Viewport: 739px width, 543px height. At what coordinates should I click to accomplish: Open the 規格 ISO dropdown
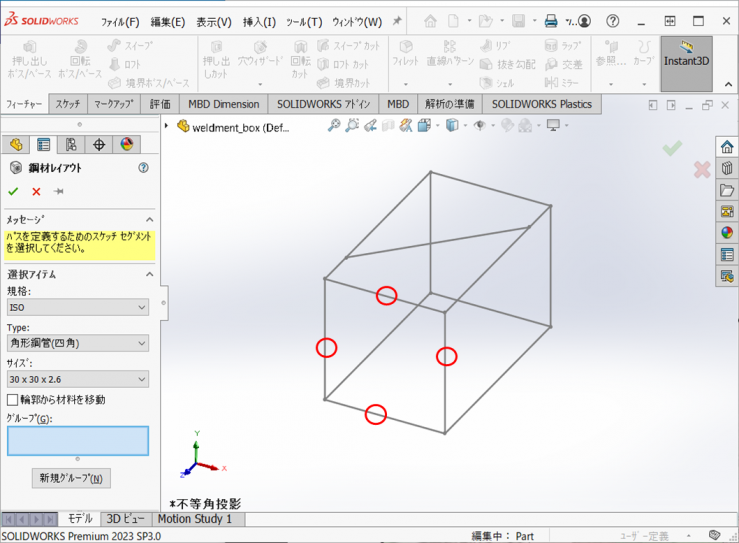coord(78,308)
